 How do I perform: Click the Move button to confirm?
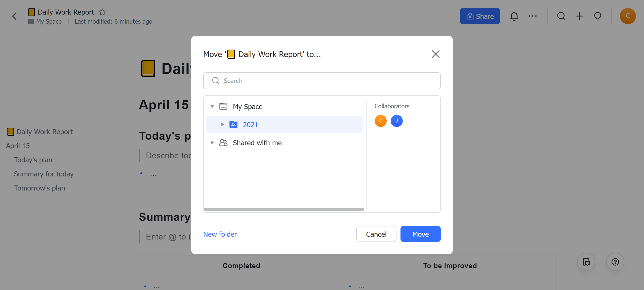coord(420,234)
